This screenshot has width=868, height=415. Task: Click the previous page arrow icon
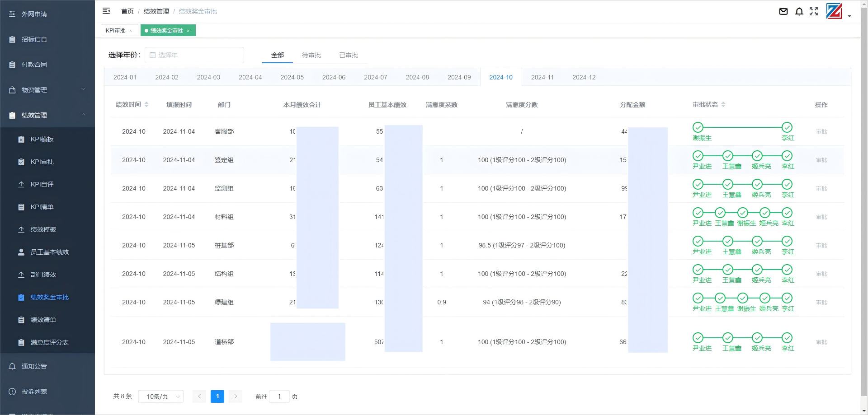coord(199,396)
